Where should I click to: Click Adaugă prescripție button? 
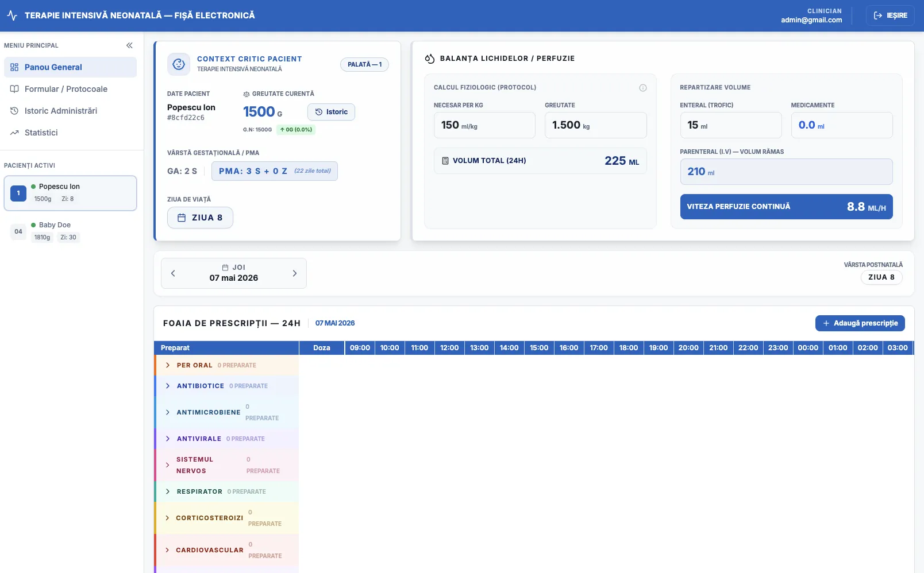[x=860, y=323]
